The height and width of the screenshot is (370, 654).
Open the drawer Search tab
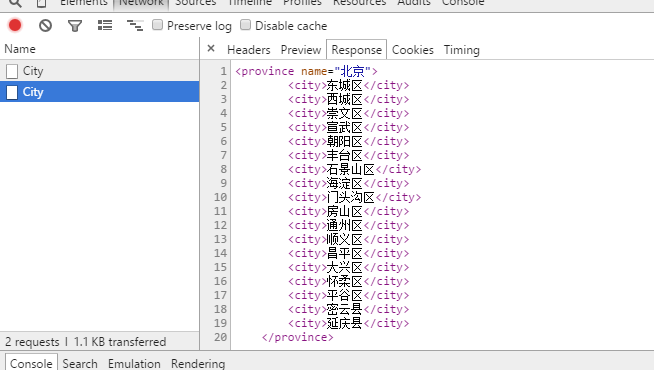pos(80,363)
